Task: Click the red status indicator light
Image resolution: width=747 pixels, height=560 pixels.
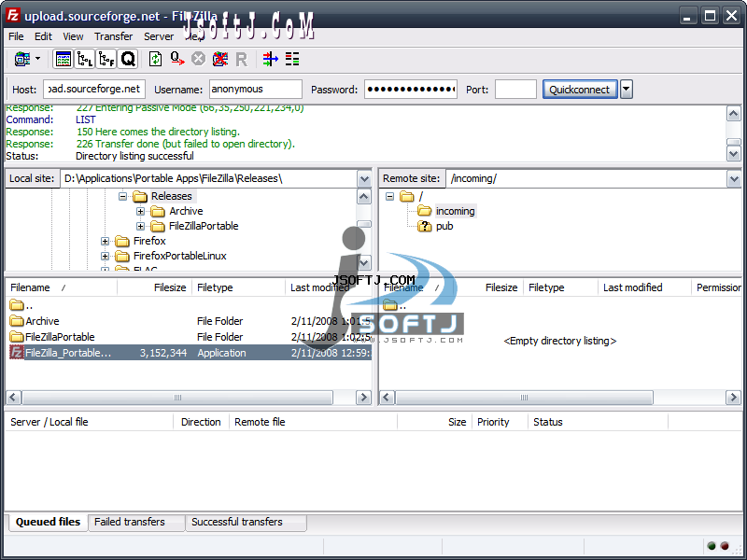Action: [725, 546]
